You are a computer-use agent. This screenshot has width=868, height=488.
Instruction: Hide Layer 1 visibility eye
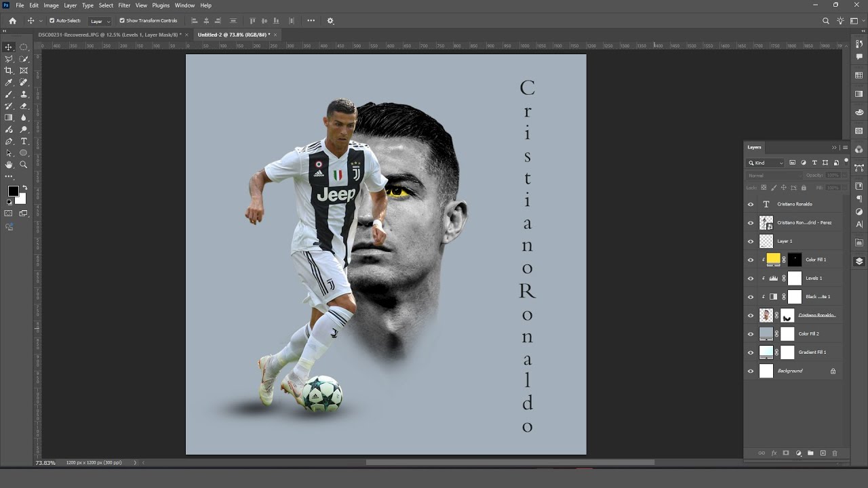751,241
